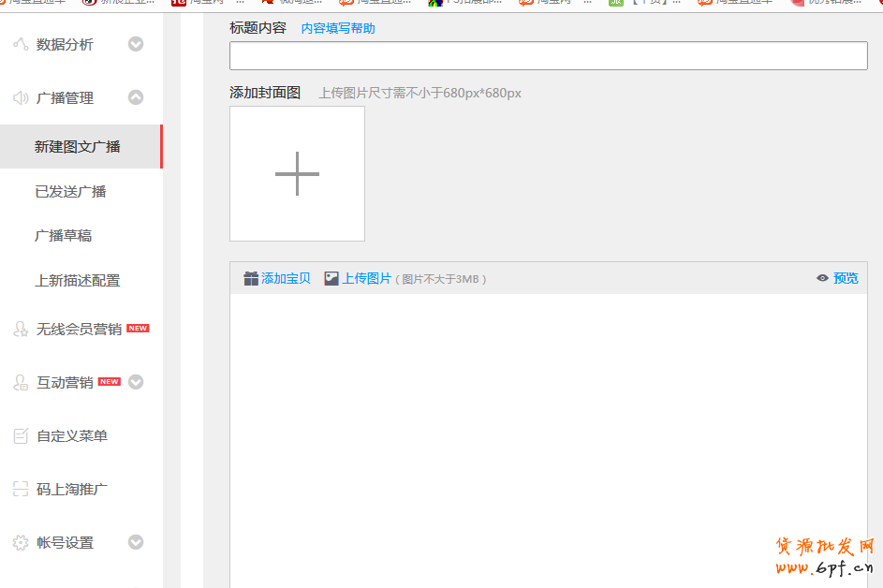
Task: Toggle preview via the eye icon
Action: (822, 278)
